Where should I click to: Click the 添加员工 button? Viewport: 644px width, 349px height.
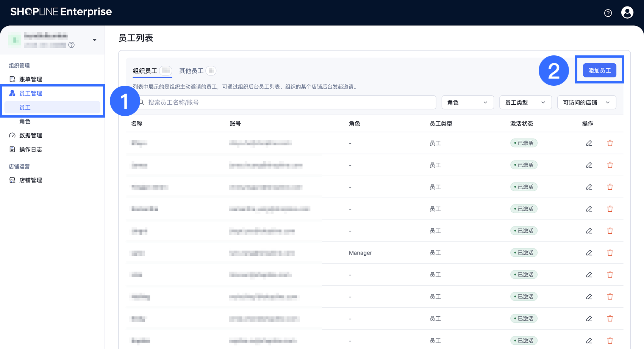(599, 71)
